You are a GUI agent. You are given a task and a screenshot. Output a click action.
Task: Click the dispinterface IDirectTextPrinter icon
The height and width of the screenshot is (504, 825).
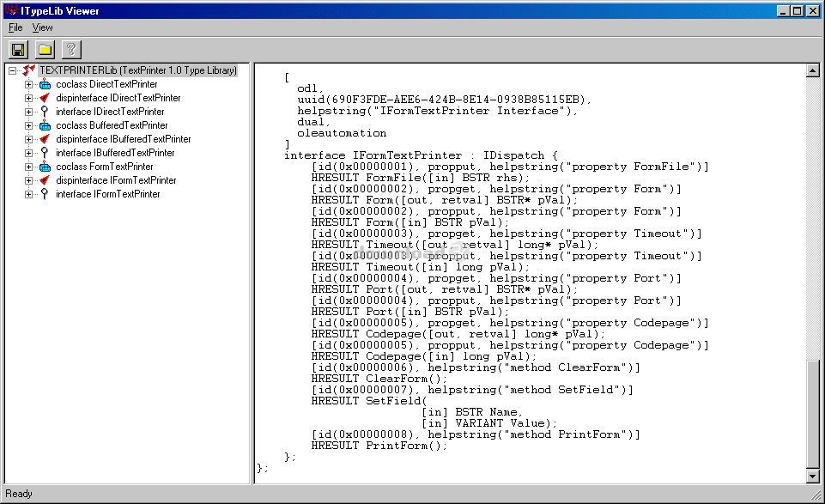(45, 98)
